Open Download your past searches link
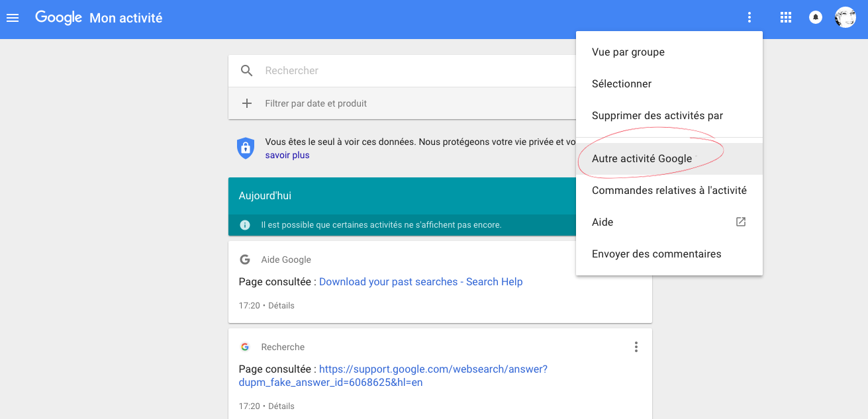The height and width of the screenshot is (419, 868). click(x=421, y=282)
